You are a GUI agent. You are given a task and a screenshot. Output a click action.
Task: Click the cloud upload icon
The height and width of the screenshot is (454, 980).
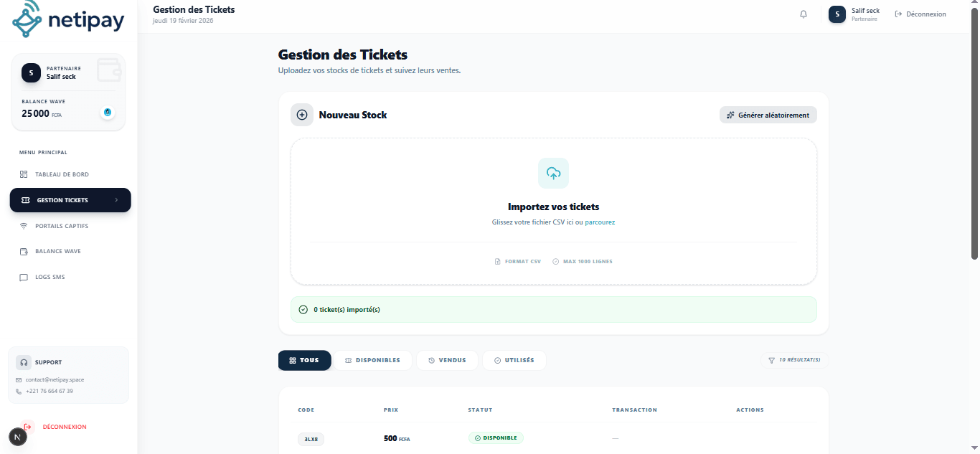click(x=553, y=173)
